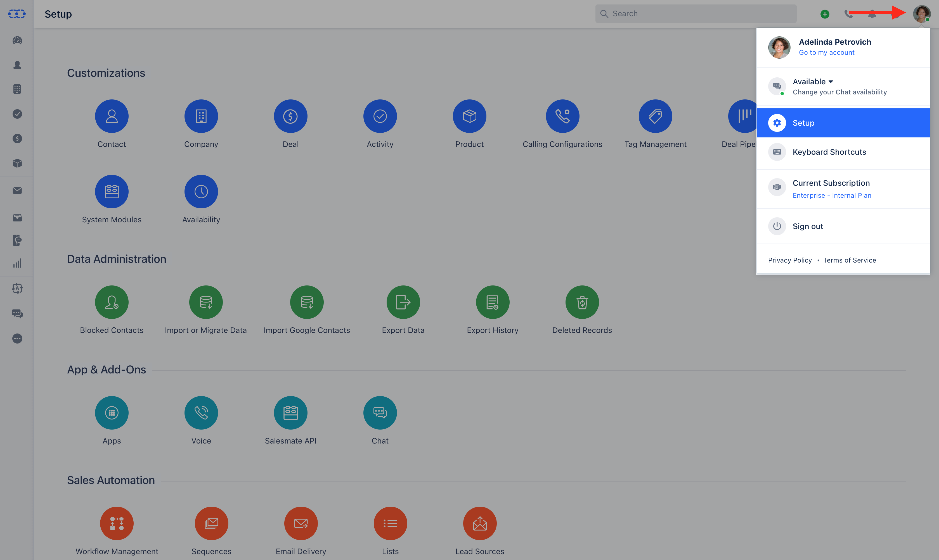The height and width of the screenshot is (560, 939).
Task: Open Deals from the sidebar dollar icon
Action: 17,139
